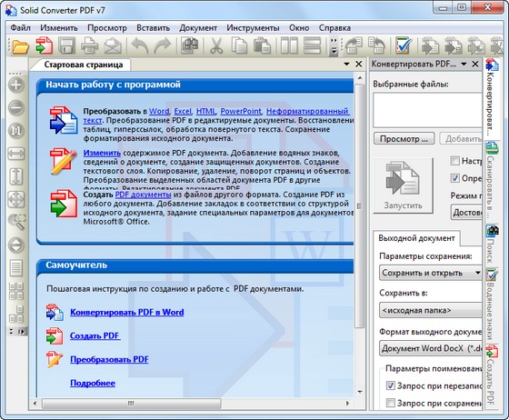Image resolution: width=509 pixels, height=420 pixels.
Task: Click the Watermark checkmark toolbar icon
Action: (x=404, y=45)
